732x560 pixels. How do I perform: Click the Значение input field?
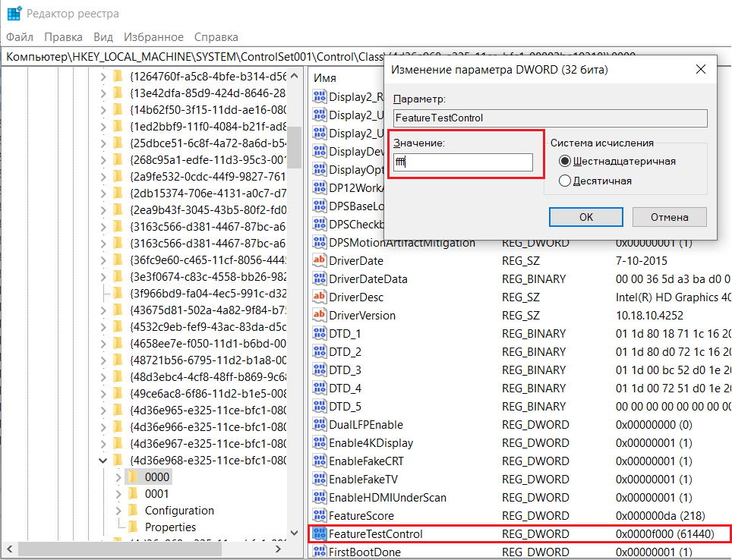coord(463,162)
